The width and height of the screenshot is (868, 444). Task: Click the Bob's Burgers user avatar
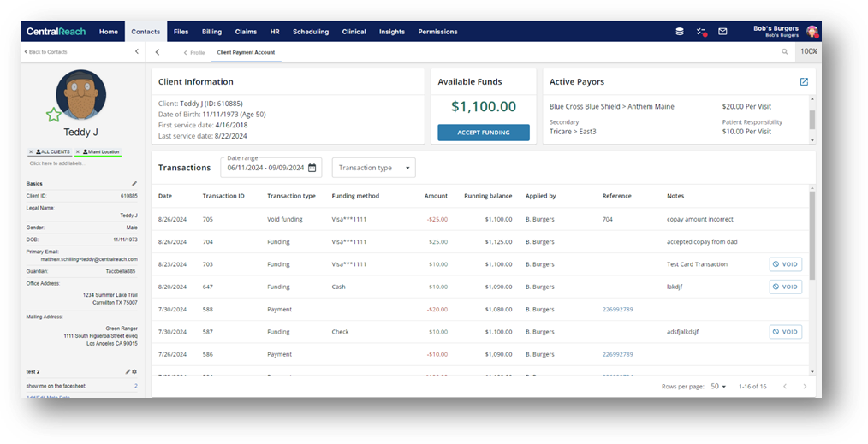[x=812, y=32]
